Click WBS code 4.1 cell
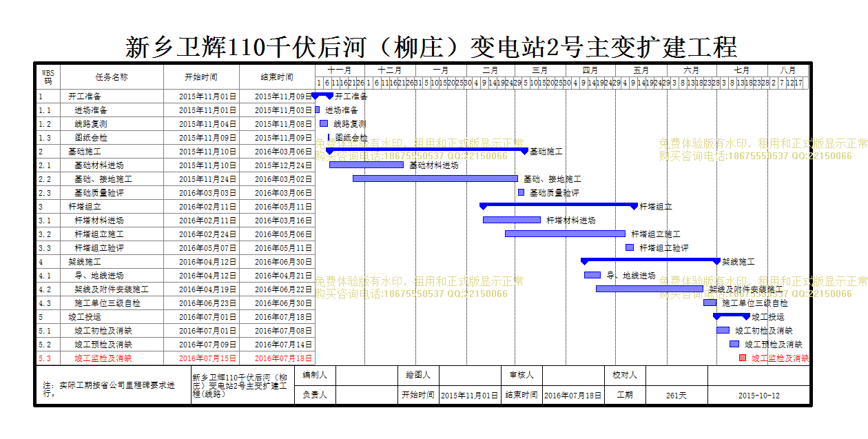The image size is (868, 439). tap(48, 276)
